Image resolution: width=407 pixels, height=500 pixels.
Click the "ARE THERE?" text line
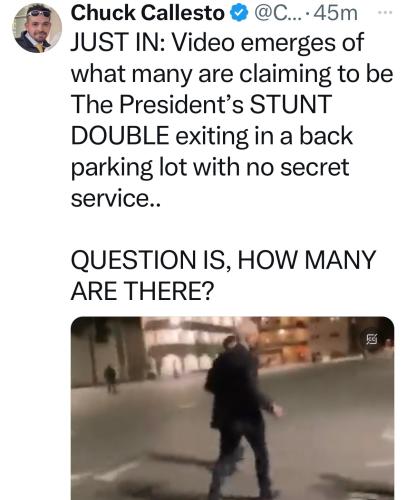tap(141, 291)
